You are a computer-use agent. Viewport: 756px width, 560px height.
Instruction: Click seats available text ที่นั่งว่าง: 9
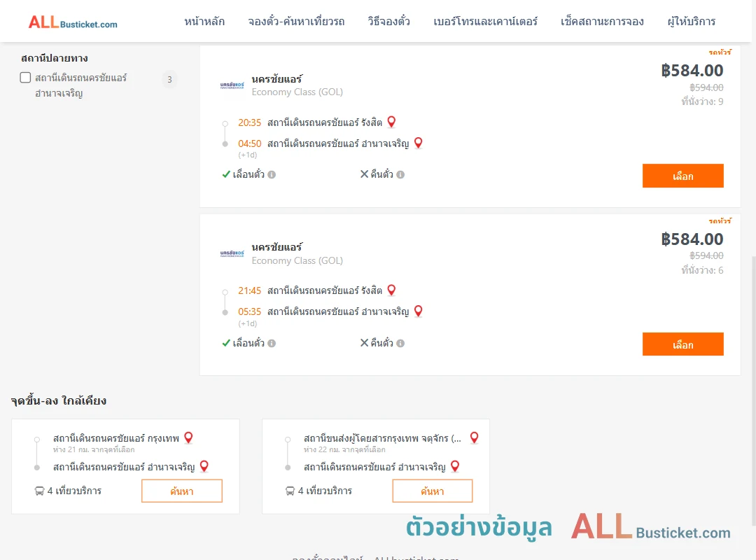click(x=702, y=101)
